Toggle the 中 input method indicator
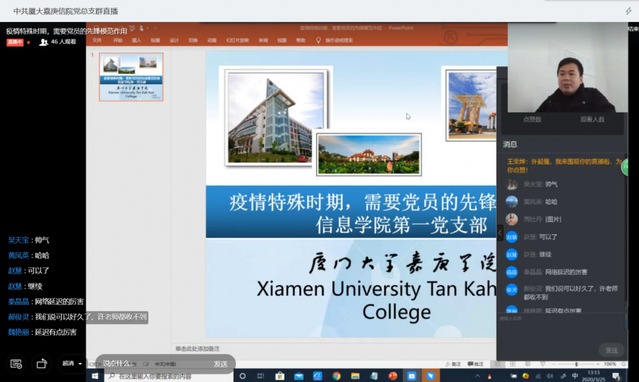Image resolution: width=639 pixels, height=382 pixels. pyautogui.click(x=575, y=375)
